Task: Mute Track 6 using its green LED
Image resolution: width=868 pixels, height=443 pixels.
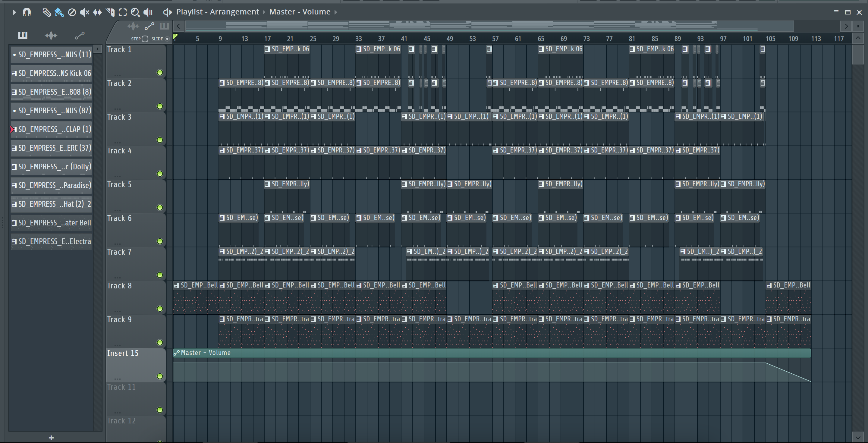Action: (x=160, y=241)
